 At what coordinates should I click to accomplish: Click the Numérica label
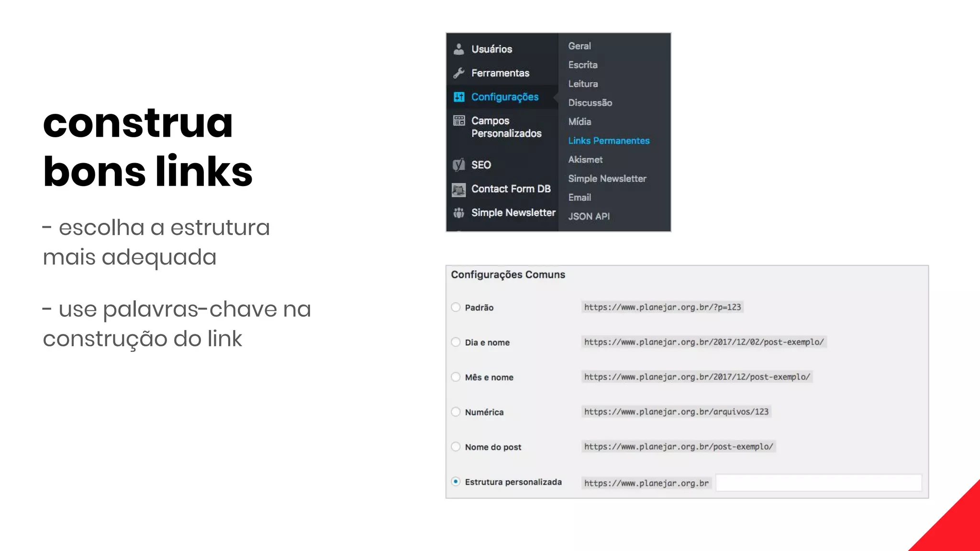pyautogui.click(x=484, y=412)
